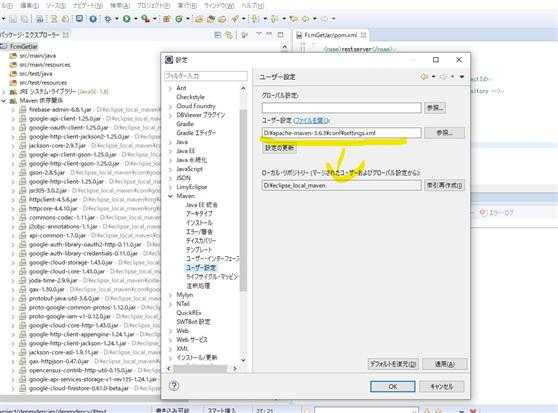Click Collapse All in Package Explorer
The width and height of the screenshot is (558, 413).
(x=218, y=35)
